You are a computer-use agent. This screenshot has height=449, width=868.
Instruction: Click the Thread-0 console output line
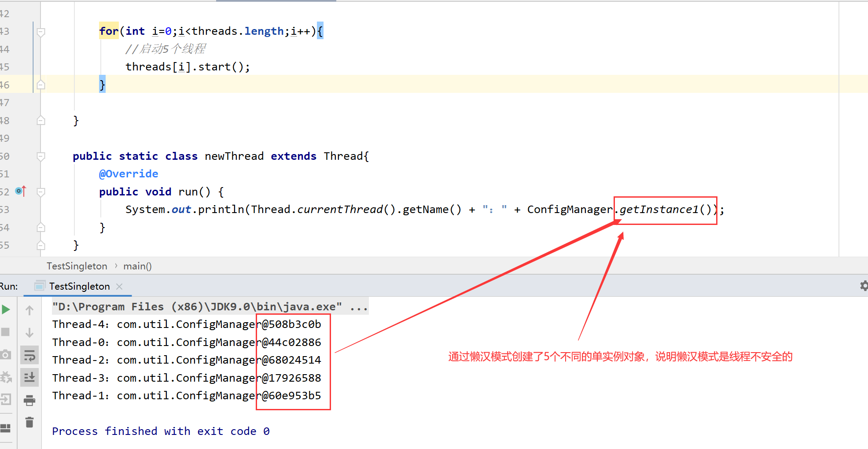pos(187,342)
